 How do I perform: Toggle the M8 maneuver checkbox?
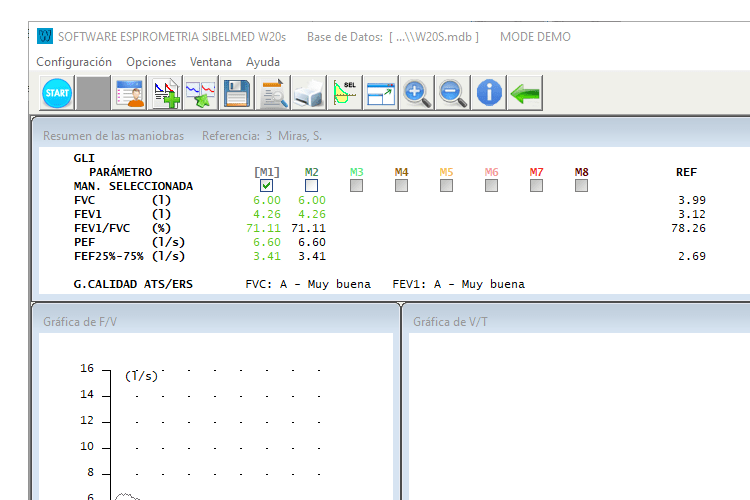(582, 186)
